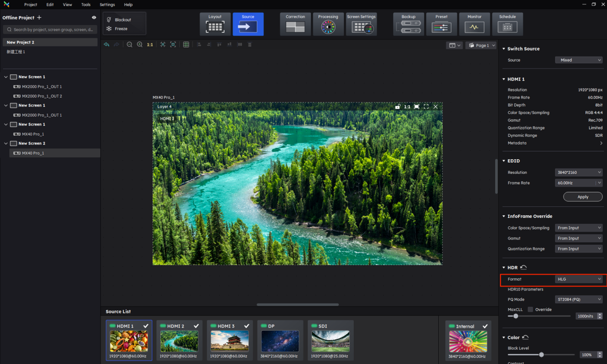Open the Gamut override dropdown

coord(579,238)
